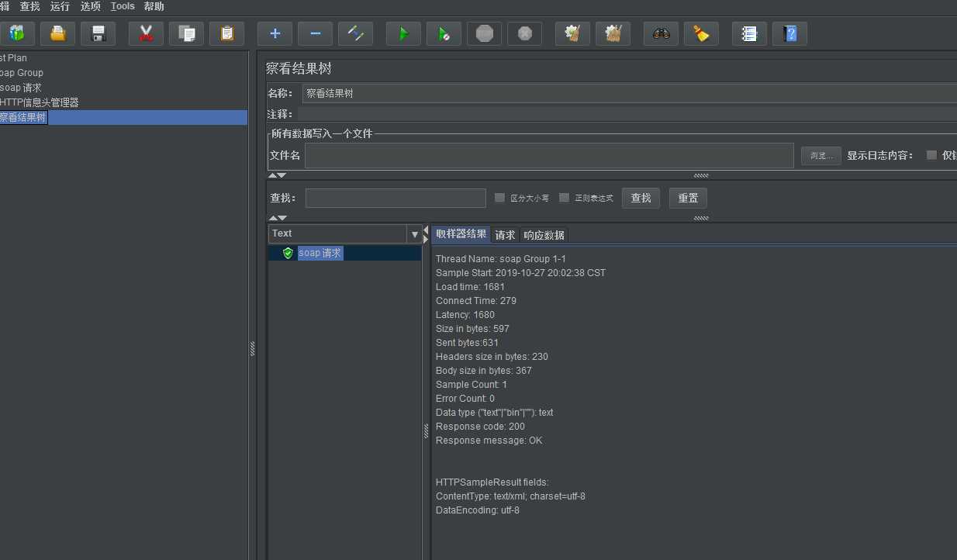Select the soap Group tree node

coord(22,73)
